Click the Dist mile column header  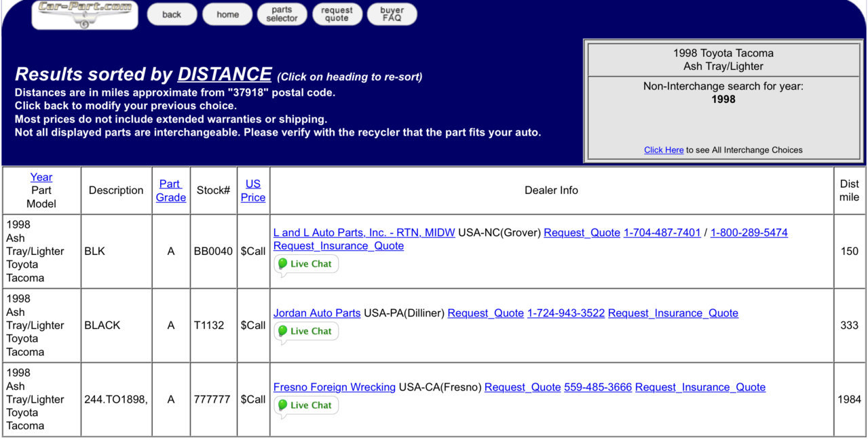(850, 190)
